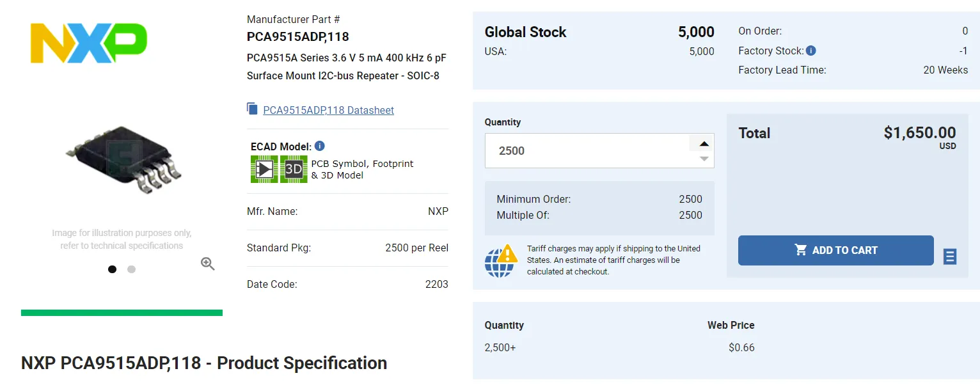Click the Factory Stock info icon
The width and height of the screenshot is (980, 387).
tap(810, 51)
